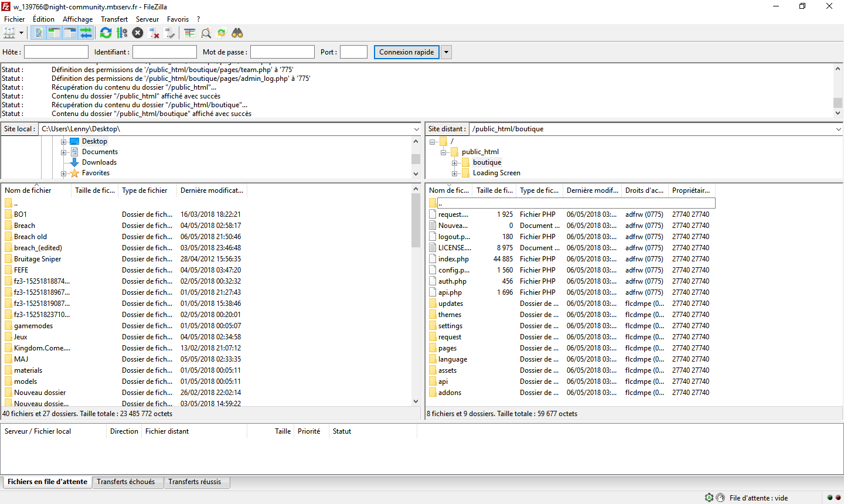This screenshot has width=844, height=504.
Task: Search for files with binoculars icon
Action: click(x=237, y=33)
